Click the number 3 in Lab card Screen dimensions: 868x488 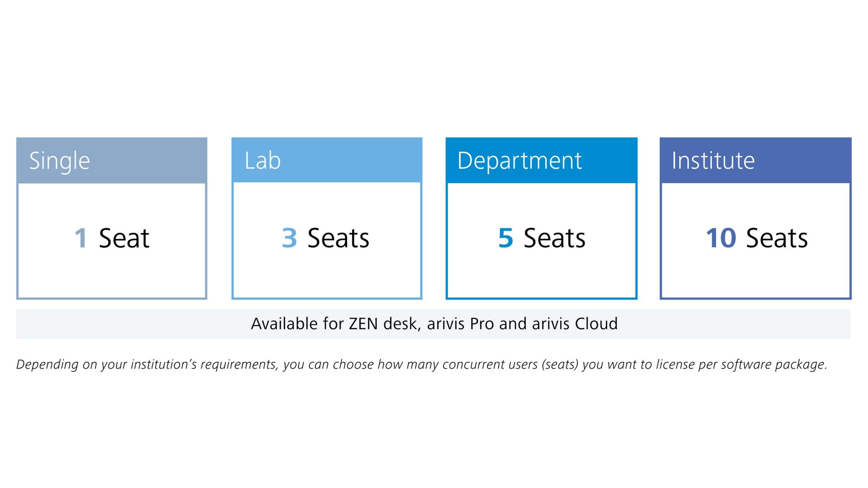pos(289,238)
